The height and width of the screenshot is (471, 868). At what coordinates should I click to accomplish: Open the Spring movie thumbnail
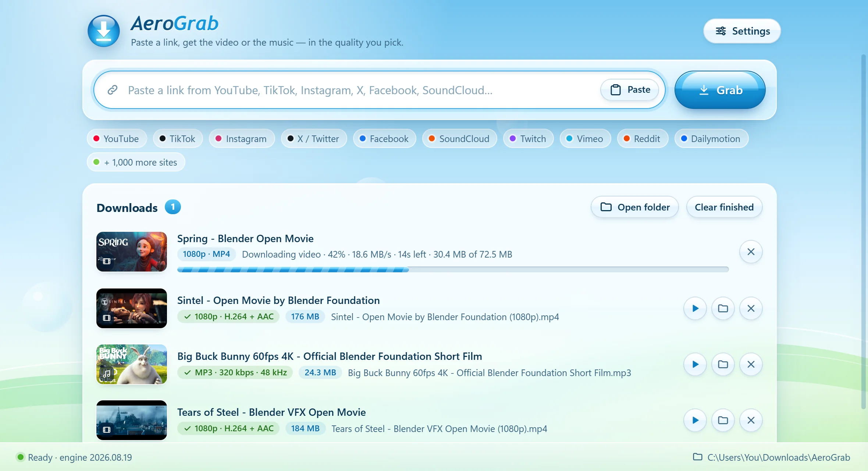pyautogui.click(x=132, y=252)
